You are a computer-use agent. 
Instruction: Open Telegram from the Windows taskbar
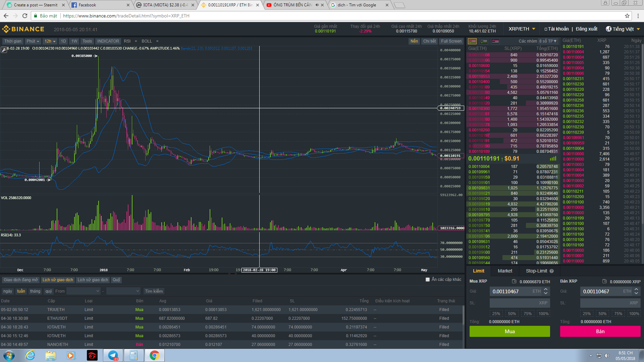tap(113, 355)
